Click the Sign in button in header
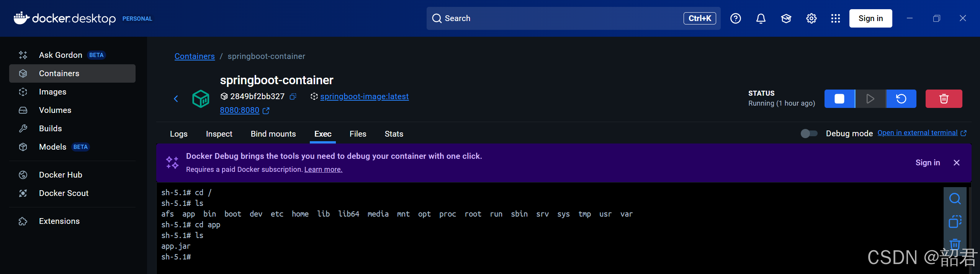980x274 pixels. (x=870, y=18)
